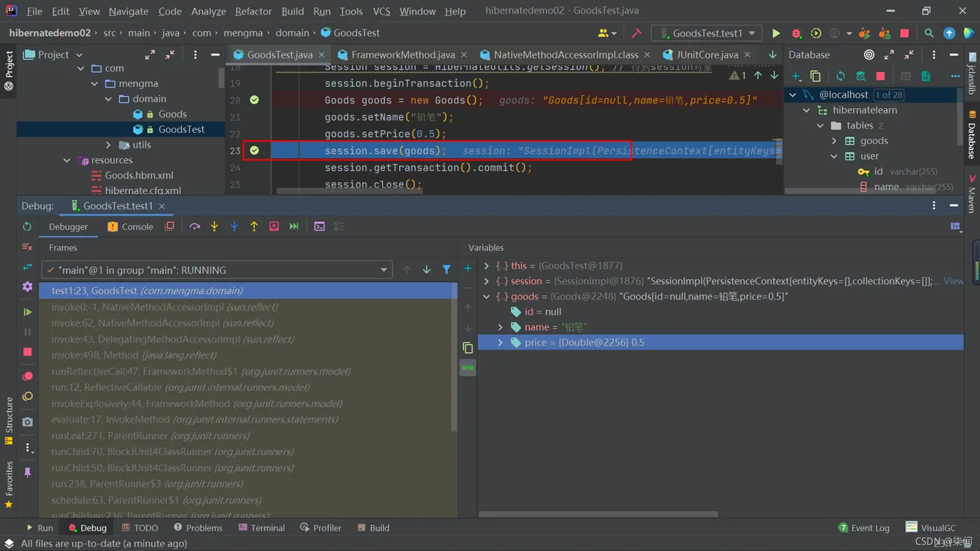
Task: Step into with the yellow down arrow
Action: [x=214, y=227]
